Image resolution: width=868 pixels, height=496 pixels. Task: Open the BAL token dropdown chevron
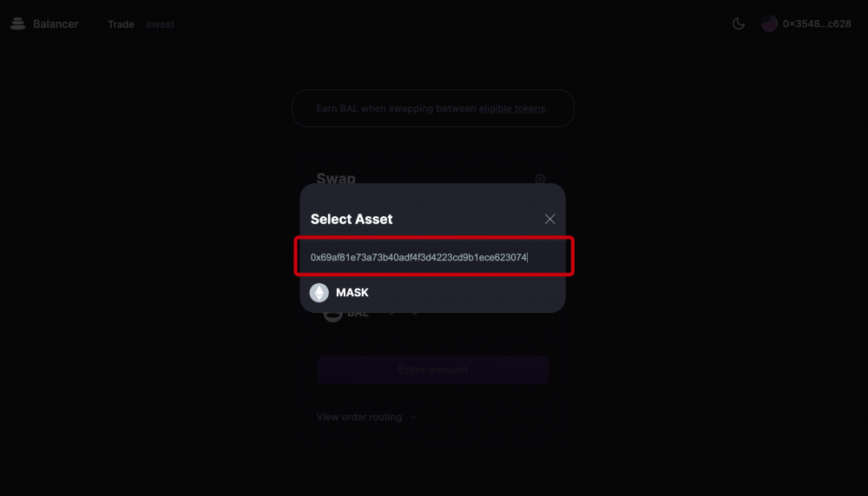click(x=391, y=314)
